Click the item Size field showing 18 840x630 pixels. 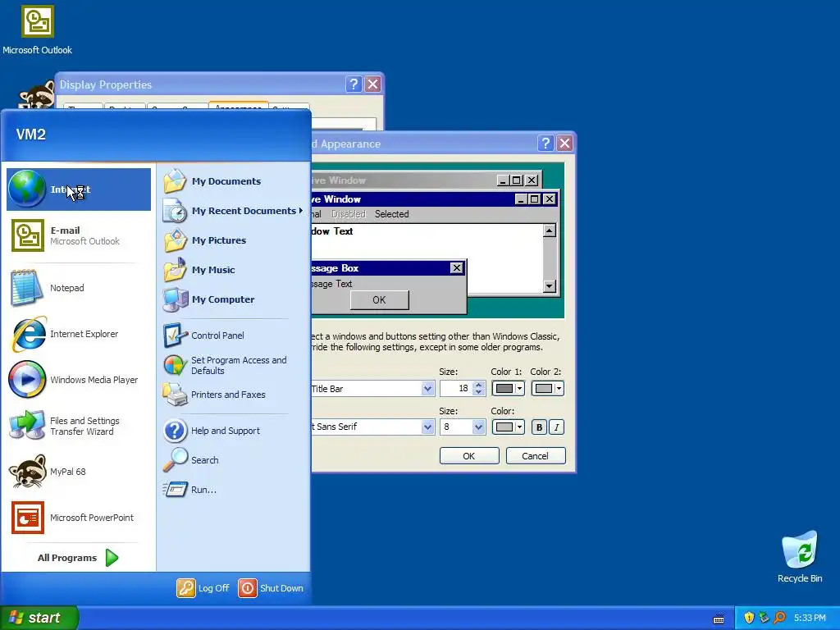456,388
